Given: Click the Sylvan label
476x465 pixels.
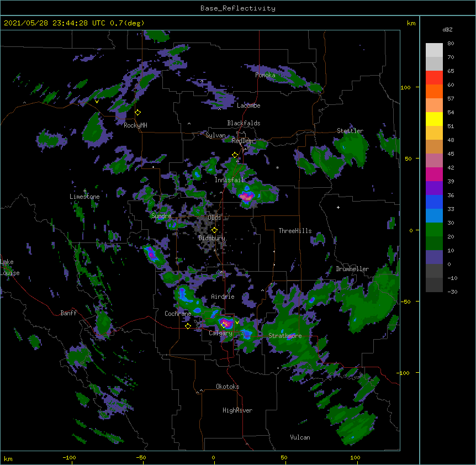Looking at the screenshot, I should [x=215, y=135].
